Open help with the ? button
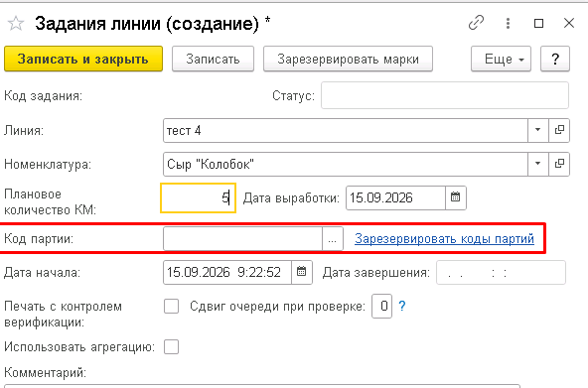This screenshot has width=588, height=388. coord(555,59)
